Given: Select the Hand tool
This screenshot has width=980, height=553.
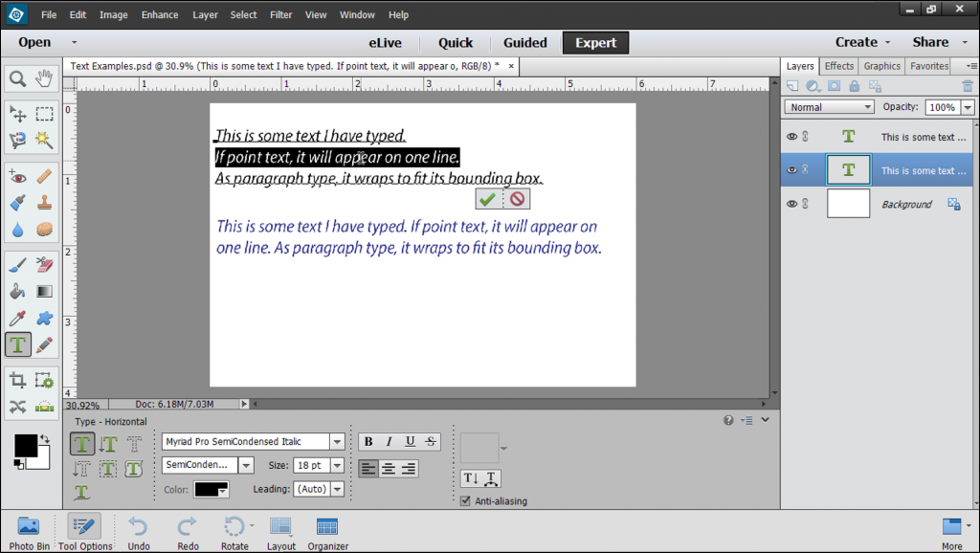Looking at the screenshot, I should point(44,78).
